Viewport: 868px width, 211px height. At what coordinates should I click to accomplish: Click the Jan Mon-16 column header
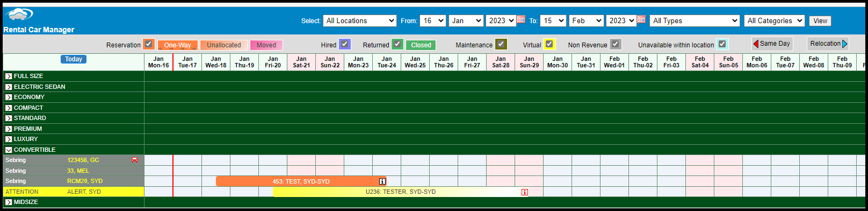click(x=158, y=62)
